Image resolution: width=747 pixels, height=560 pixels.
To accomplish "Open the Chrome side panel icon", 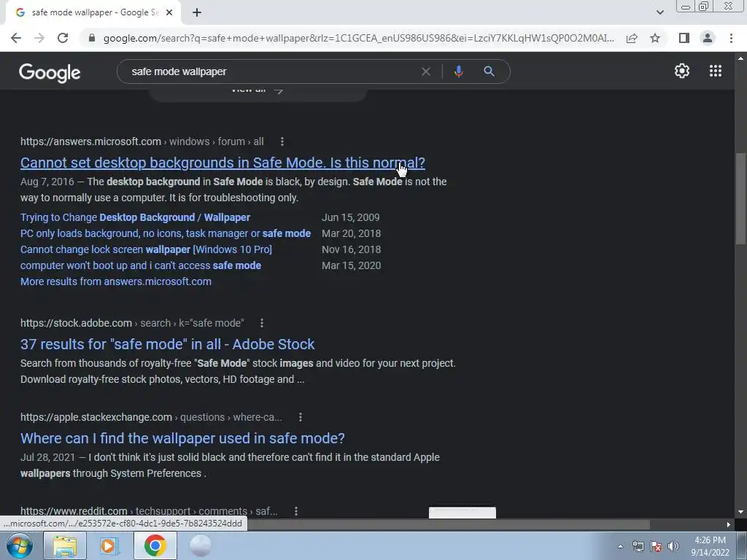I will [x=684, y=38].
